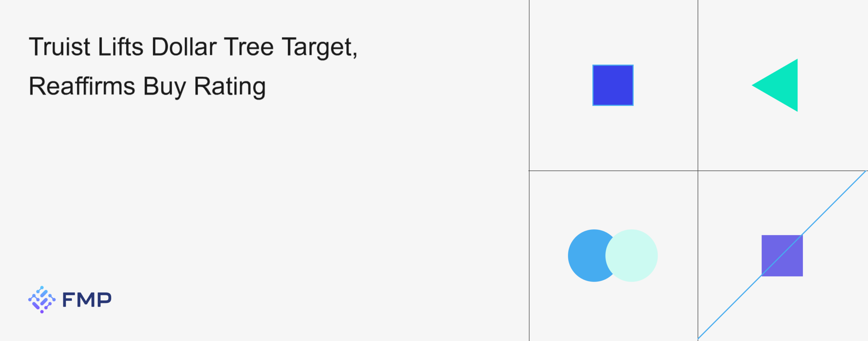Select the darker blue circle
Viewport: 868px width, 341px height.
(587, 255)
